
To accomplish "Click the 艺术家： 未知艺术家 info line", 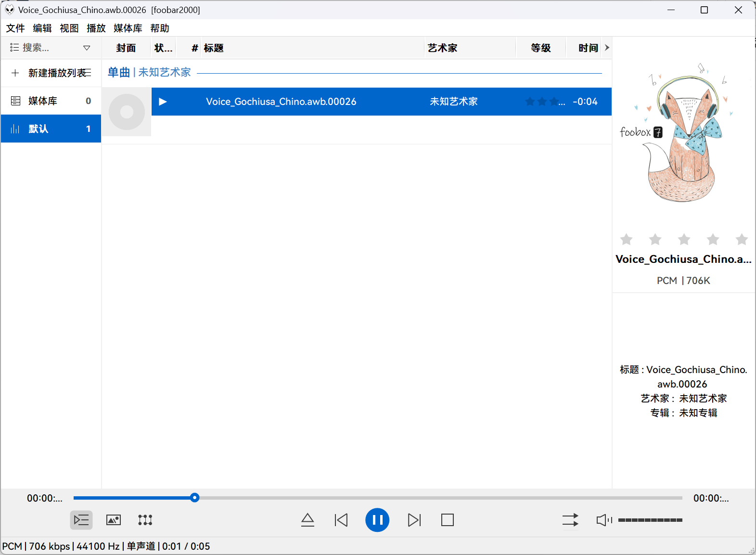I will coord(683,399).
